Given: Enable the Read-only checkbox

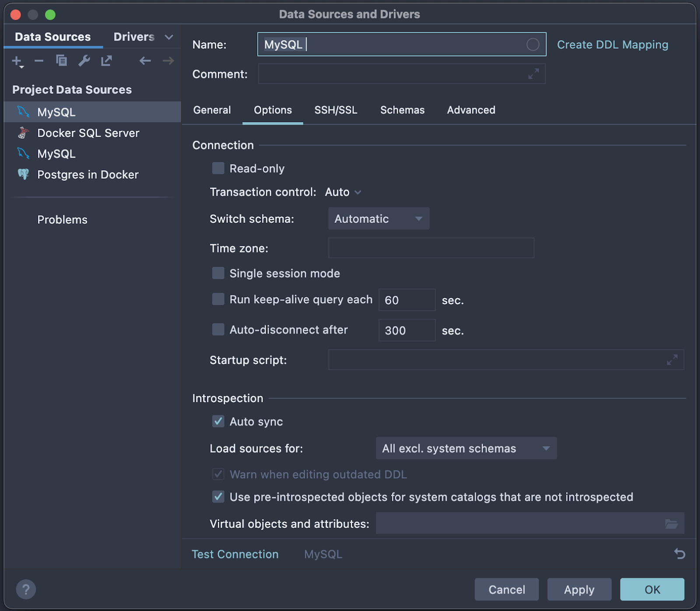Looking at the screenshot, I should (x=218, y=169).
